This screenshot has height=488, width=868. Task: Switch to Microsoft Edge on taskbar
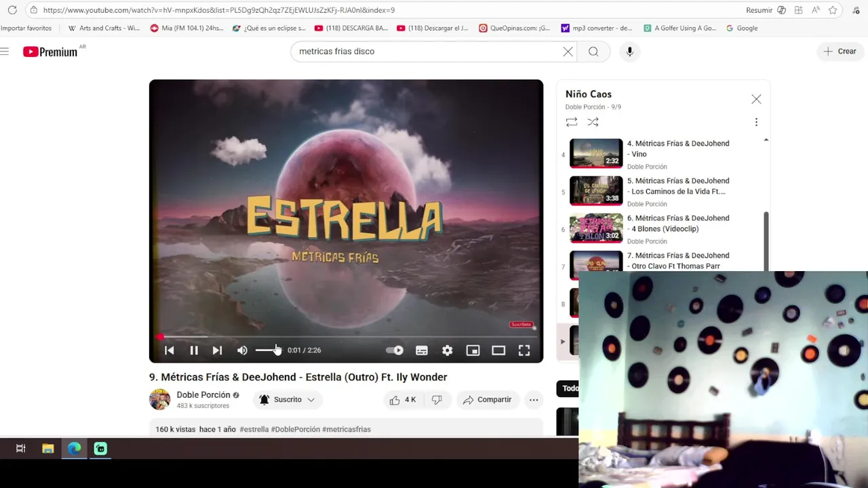(74, 449)
